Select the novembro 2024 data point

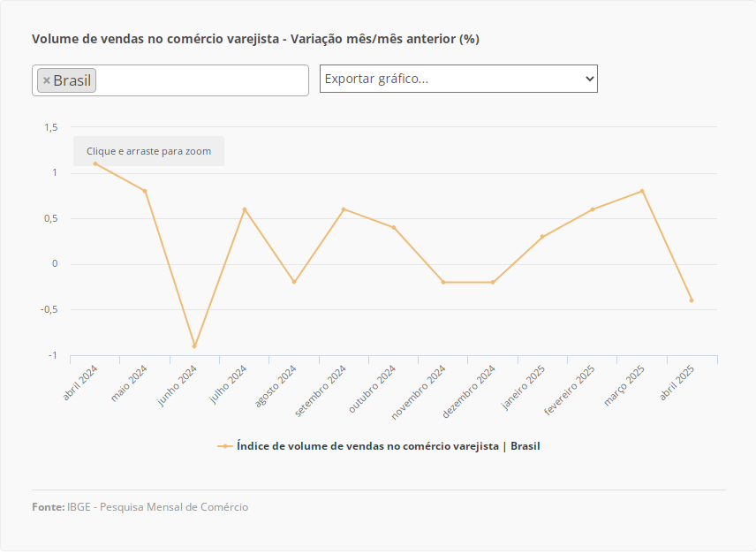[x=443, y=282]
